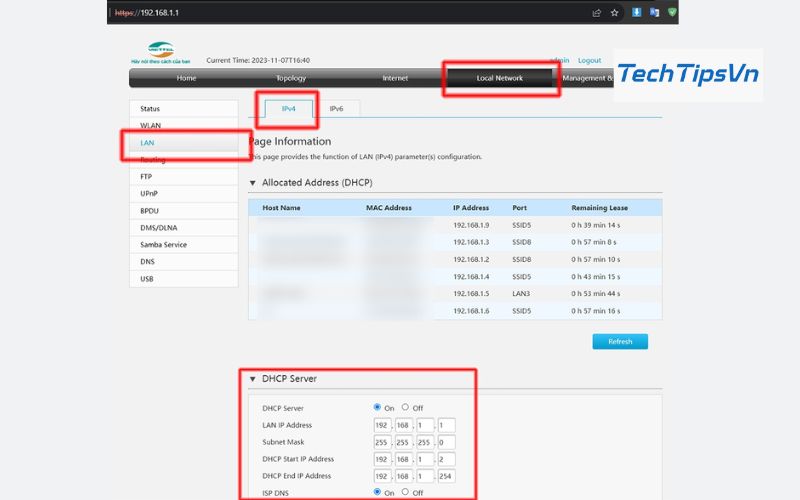Screen dimensions: 800x500
Task: Click the green shield extension icon
Action: coord(672,13)
